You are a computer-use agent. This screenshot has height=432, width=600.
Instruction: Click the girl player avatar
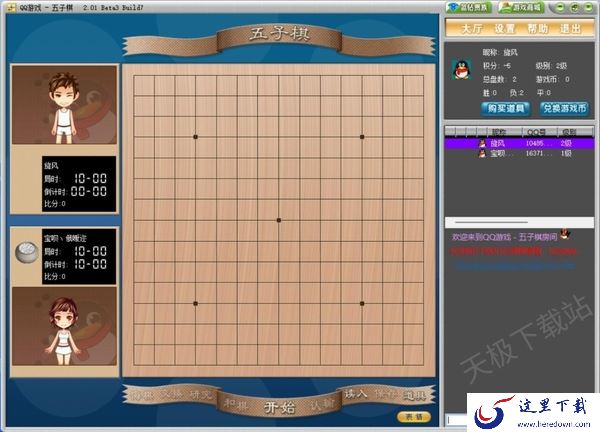[x=64, y=326]
